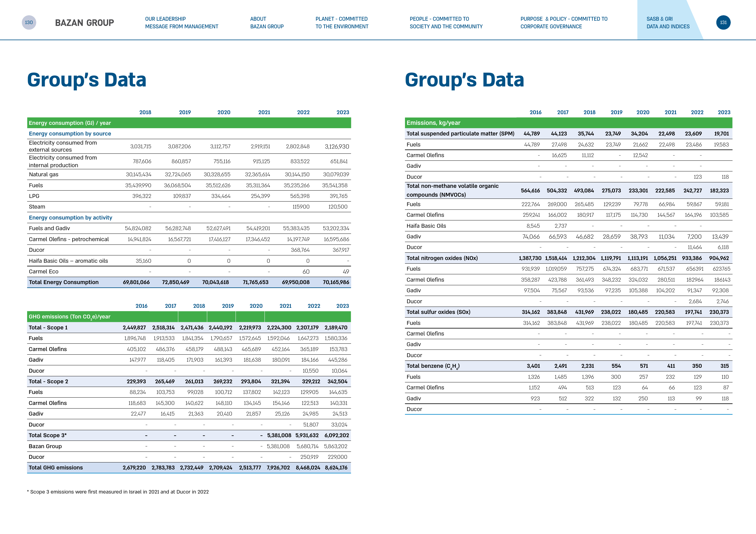Image resolution: width=756 pixels, height=534 pixels.
Task: Go to the About Bazan Group section
Action: pyautogui.click(x=267, y=23)
